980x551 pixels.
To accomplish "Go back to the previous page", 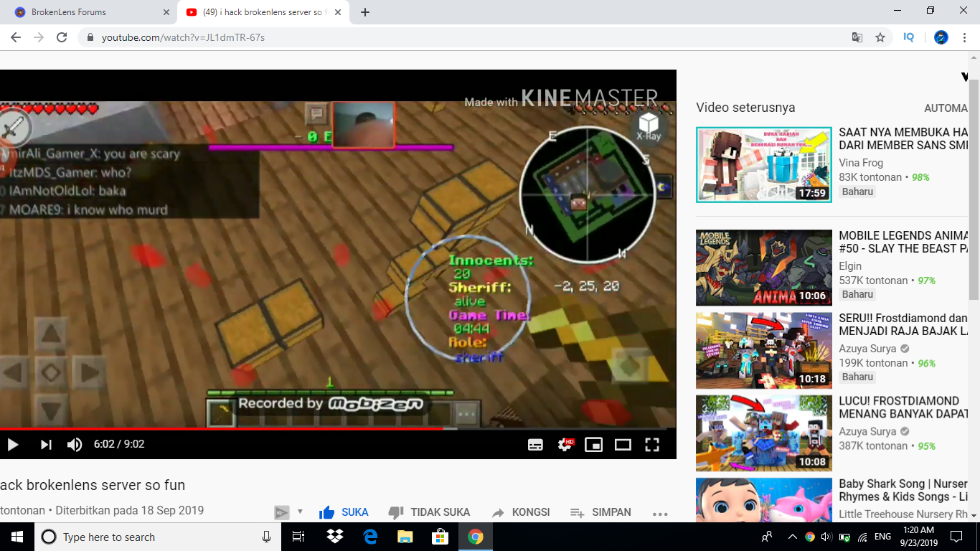I will click(16, 37).
